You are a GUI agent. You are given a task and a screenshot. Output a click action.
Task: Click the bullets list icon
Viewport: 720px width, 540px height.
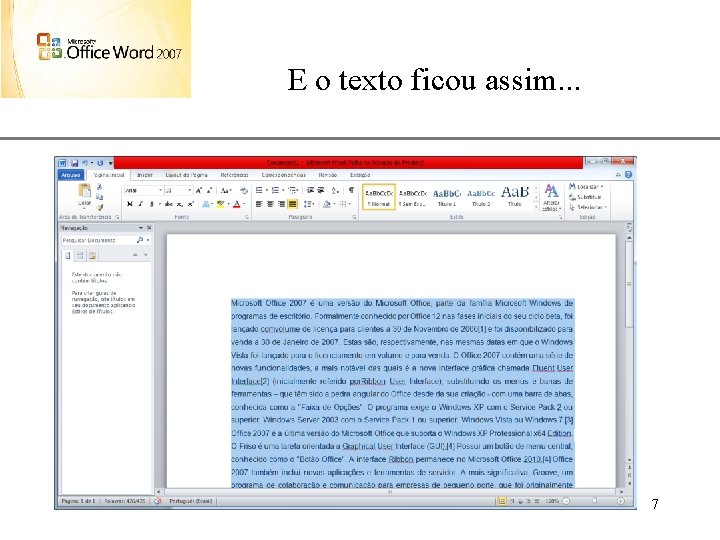click(x=259, y=191)
